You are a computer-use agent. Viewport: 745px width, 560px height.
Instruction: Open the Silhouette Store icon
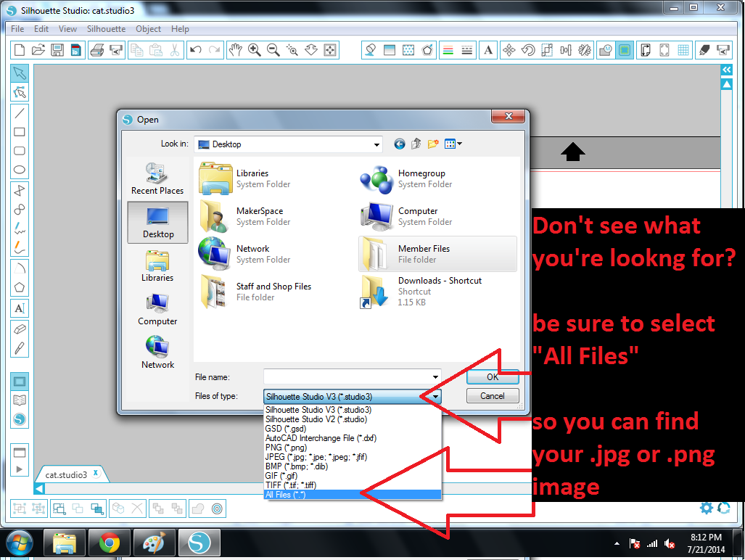(20, 419)
